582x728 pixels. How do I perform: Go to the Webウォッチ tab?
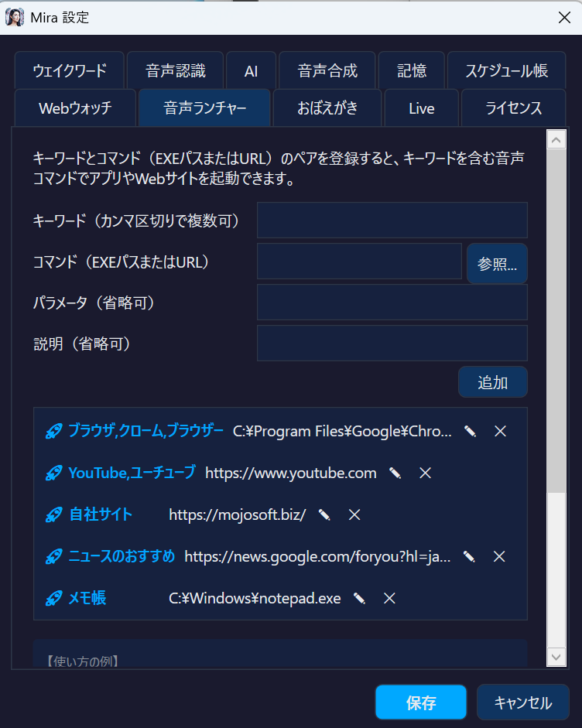coord(75,108)
